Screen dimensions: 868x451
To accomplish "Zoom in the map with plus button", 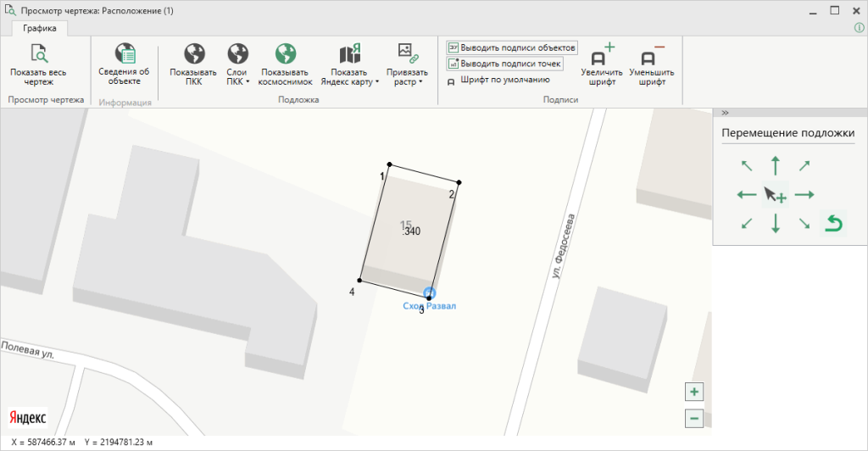I will coord(694,392).
